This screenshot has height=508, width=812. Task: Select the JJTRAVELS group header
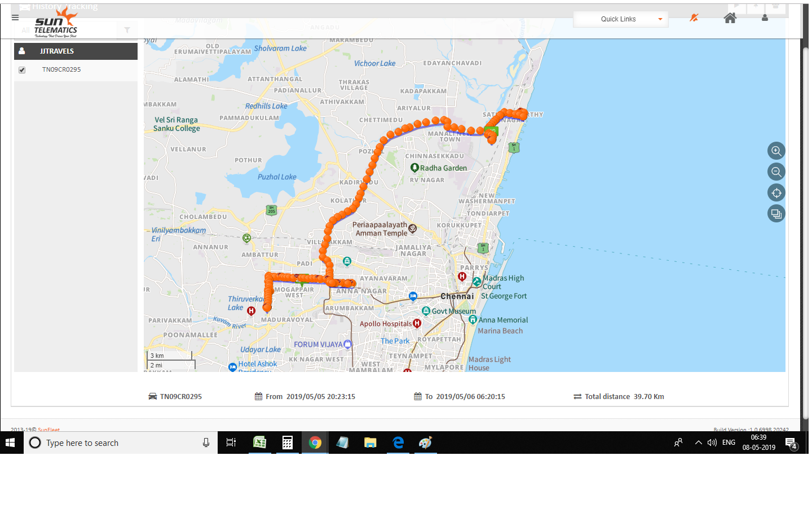click(76, 51)
